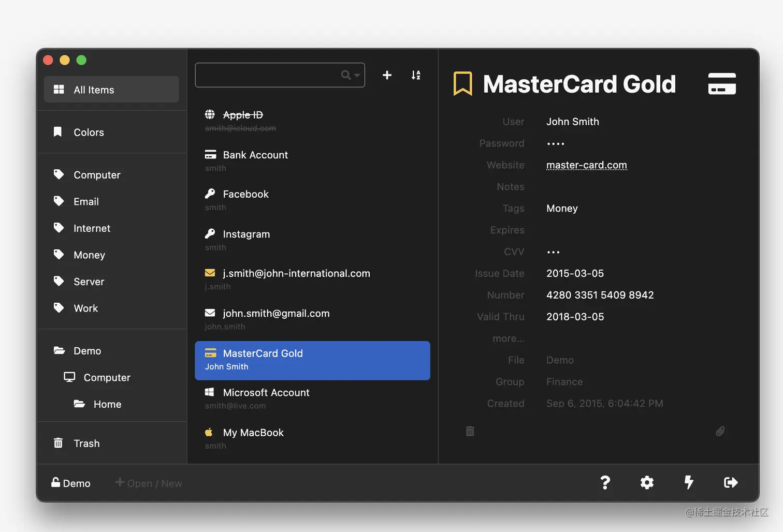This screenshot has width=783, height=532.
Task: Click Open / New in footer
Action: [x=149, y=483]
